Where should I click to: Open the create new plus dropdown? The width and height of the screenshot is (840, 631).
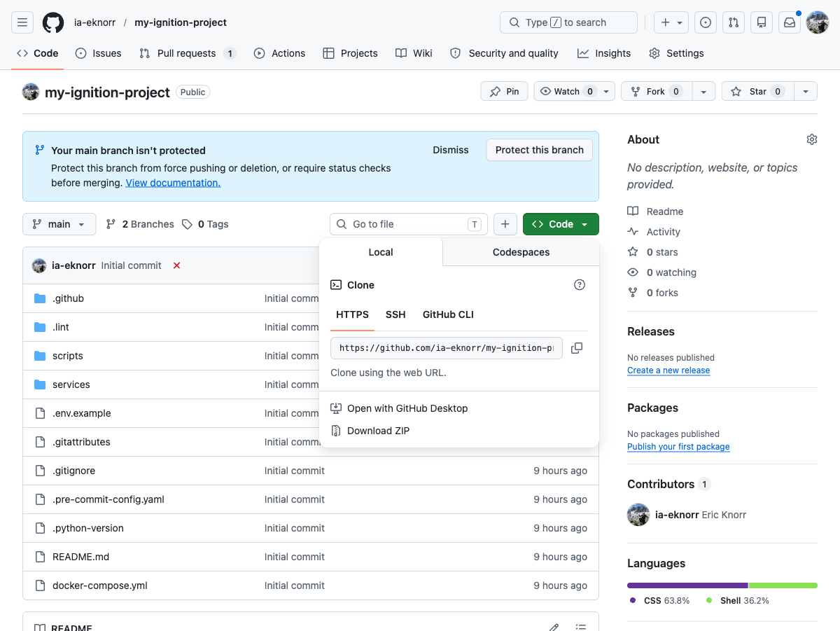tap(671, 22)
